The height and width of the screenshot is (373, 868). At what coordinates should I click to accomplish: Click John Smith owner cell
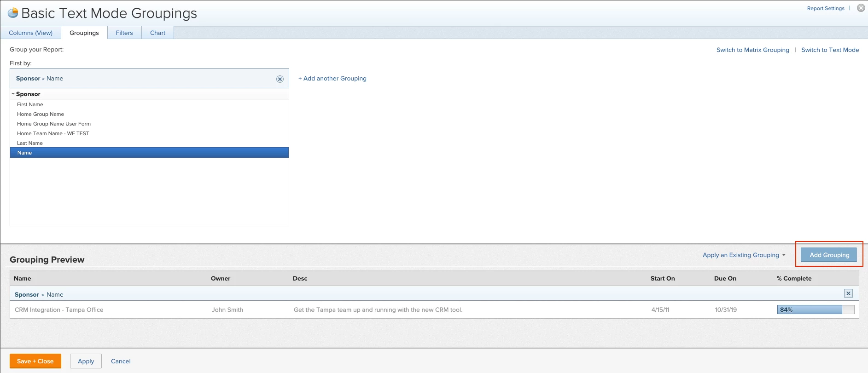(227, 310)
